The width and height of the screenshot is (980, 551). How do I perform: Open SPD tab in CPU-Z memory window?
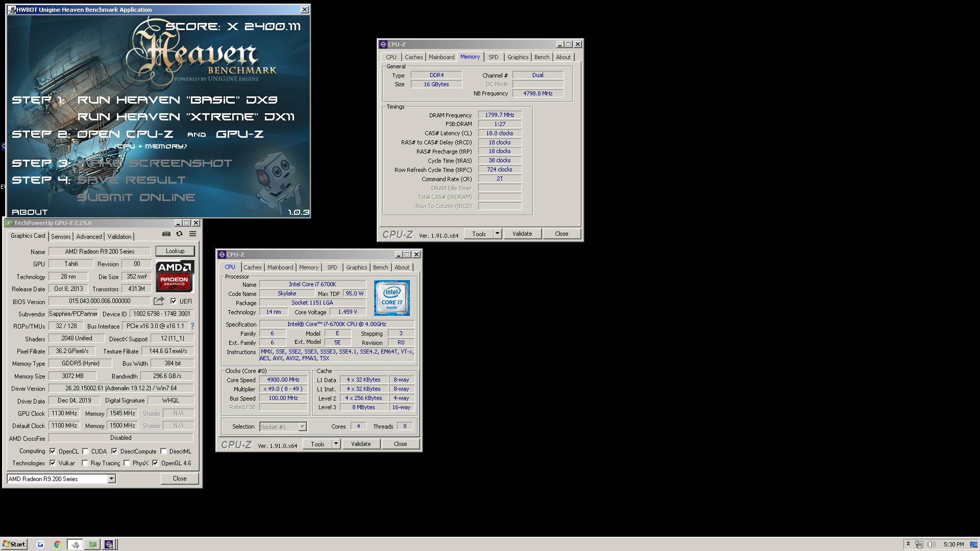[x=493, y=57]
